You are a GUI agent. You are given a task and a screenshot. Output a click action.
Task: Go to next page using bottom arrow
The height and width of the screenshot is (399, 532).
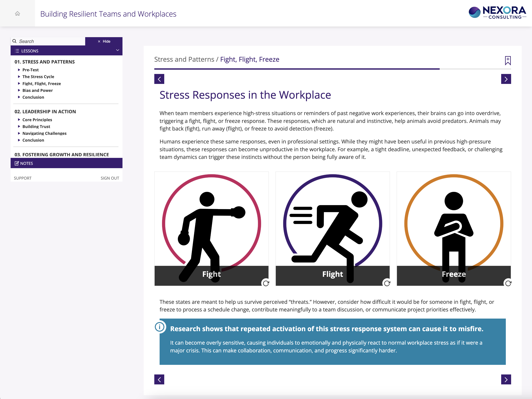coord(506,379)
